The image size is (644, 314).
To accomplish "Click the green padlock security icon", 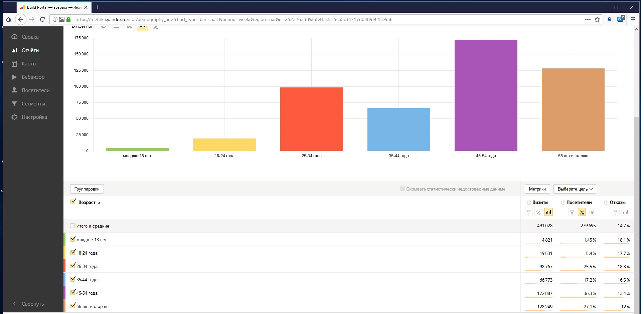I will pyautogui.click(x=68, y=19).
